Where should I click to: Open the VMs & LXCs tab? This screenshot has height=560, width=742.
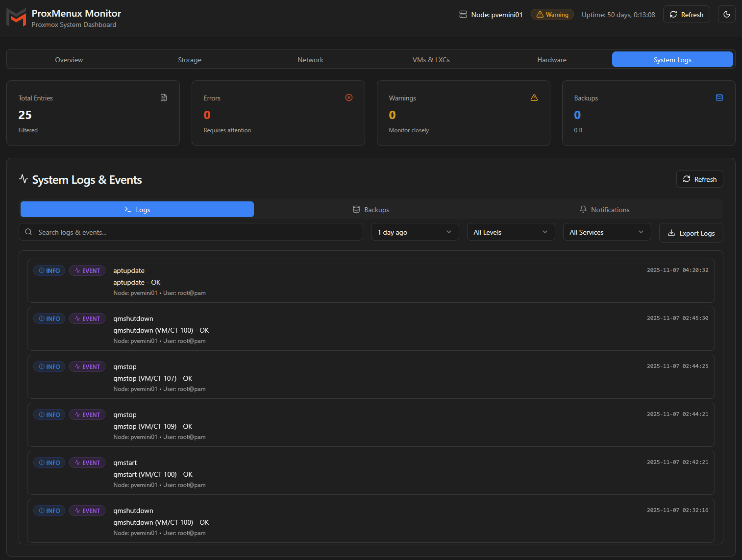[x=431, y=59]
